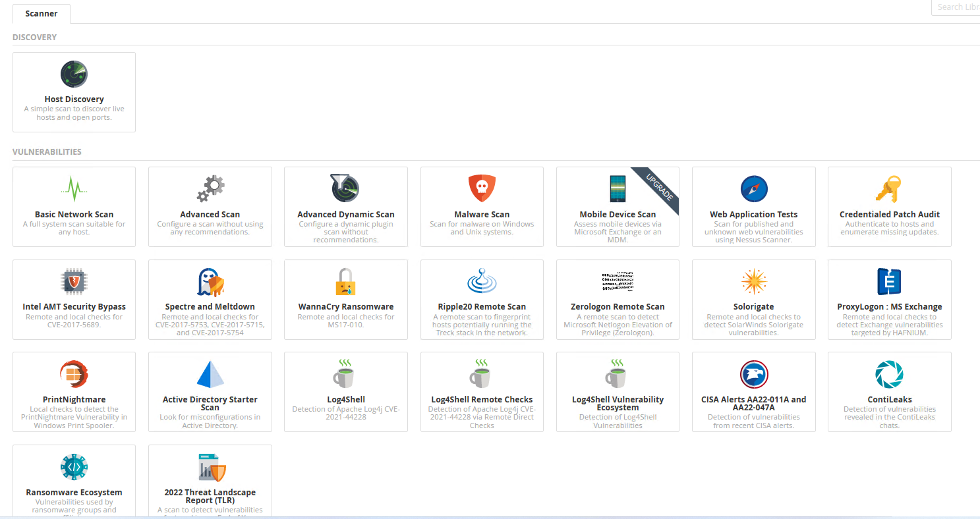Viewport: 980px width, 519px height.
Task: Click the Advanced Dynamic Scan title
Action: tap(346, 215)
